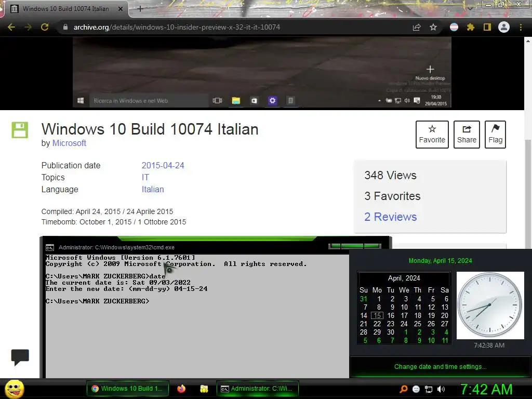This screenshot has height=399, width=532.
Task: Open the Extensions puzzle icon
Action: coord(470,27)
